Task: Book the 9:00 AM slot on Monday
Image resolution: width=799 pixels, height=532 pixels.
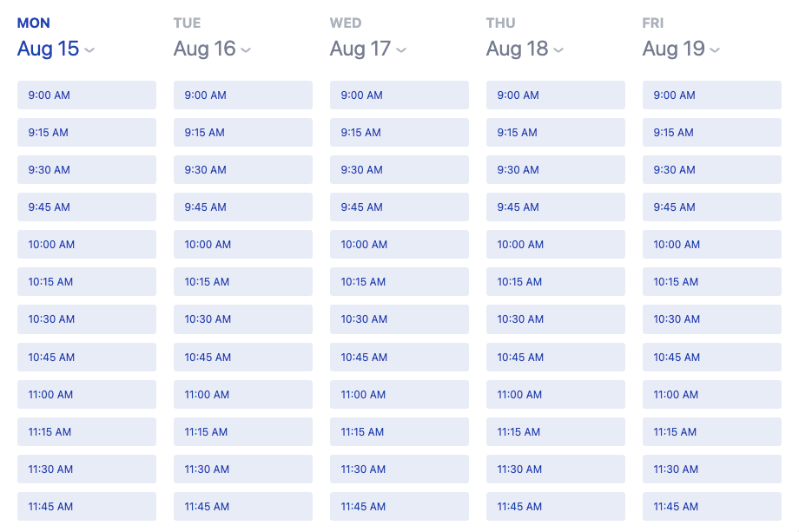Action: click(x=86, y=95)
